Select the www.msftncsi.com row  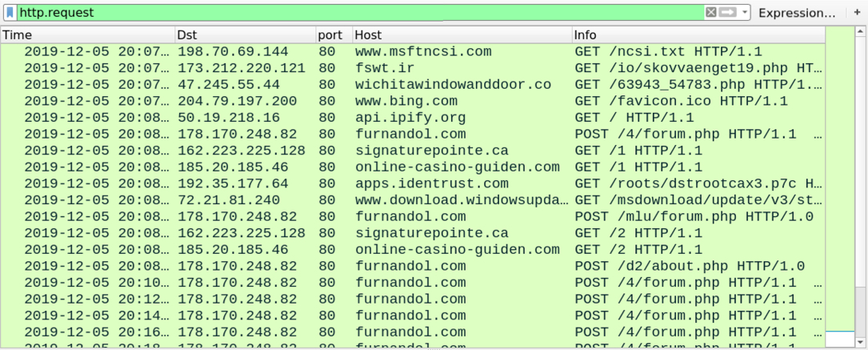[413, 52]
